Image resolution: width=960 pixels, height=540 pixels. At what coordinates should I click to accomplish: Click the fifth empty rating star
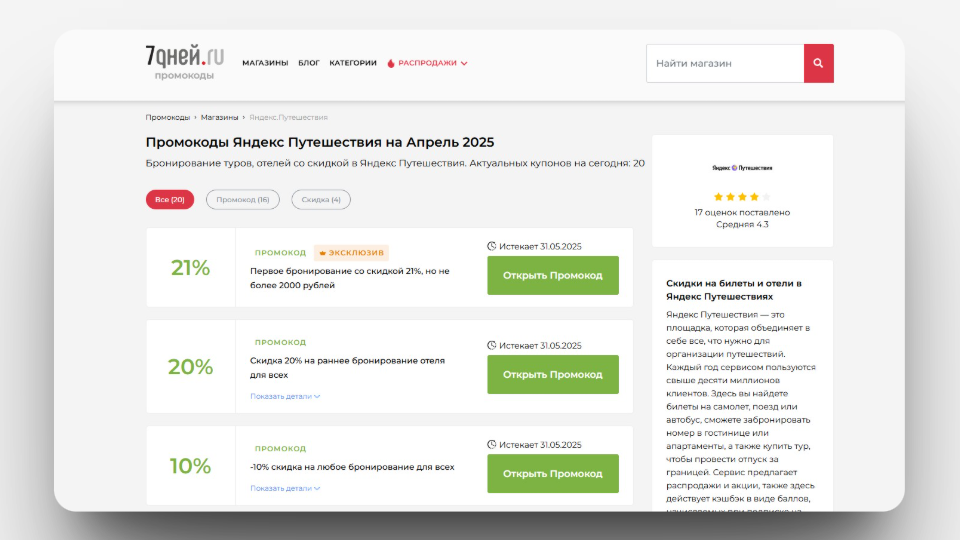[767, 197]
